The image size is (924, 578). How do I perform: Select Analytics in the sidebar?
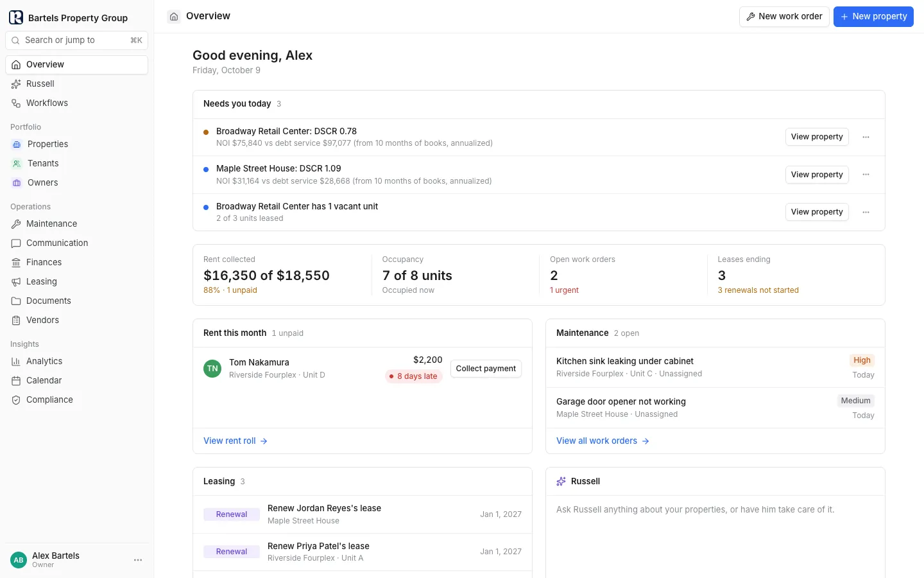(x=77, y=362)
